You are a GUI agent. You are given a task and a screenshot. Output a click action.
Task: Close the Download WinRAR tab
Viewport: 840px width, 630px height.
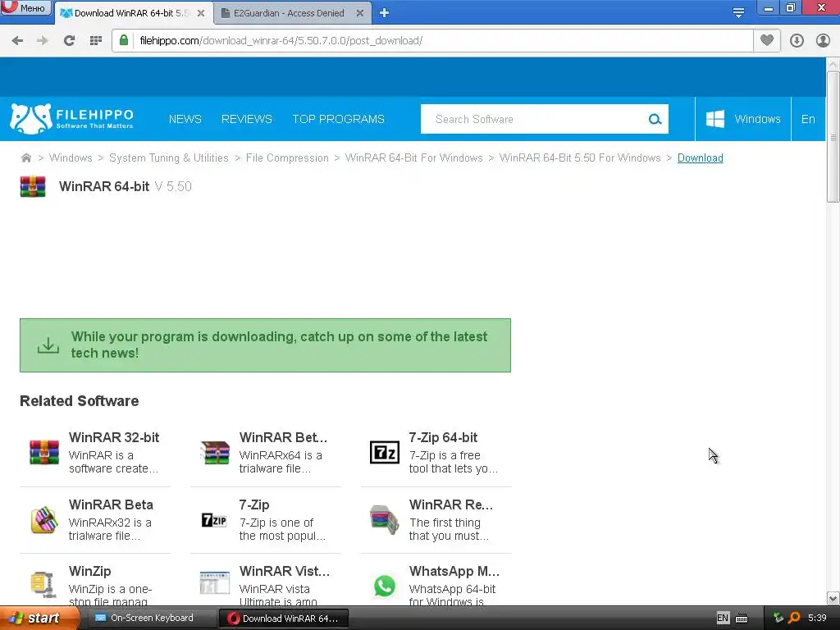[x=201, y=13]
